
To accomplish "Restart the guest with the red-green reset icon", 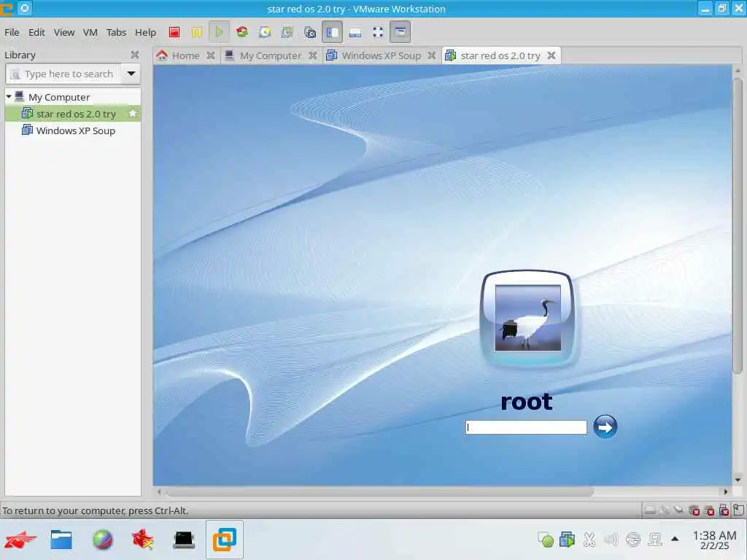I will coord(242,32).
